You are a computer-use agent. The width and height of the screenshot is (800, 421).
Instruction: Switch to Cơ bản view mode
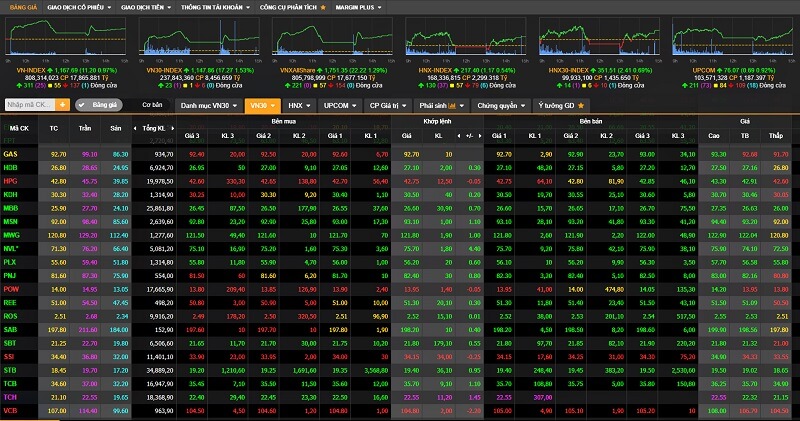(x=152, y=104)
